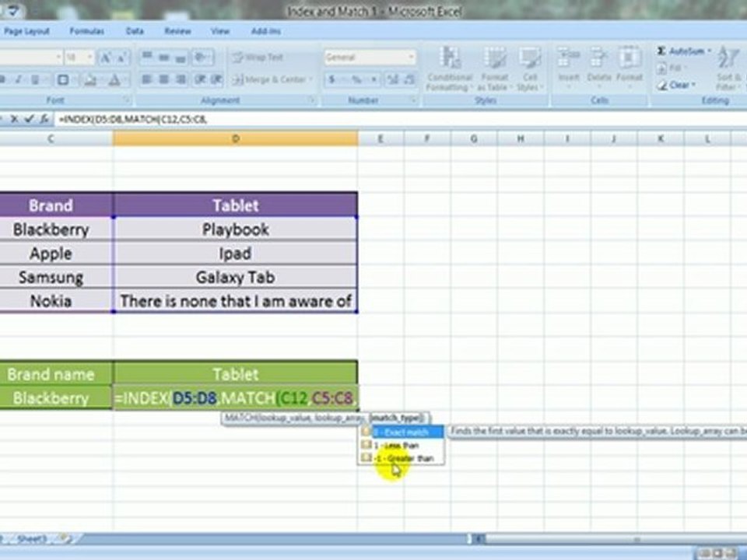Click the Font Color A icon

pos(114,79)
